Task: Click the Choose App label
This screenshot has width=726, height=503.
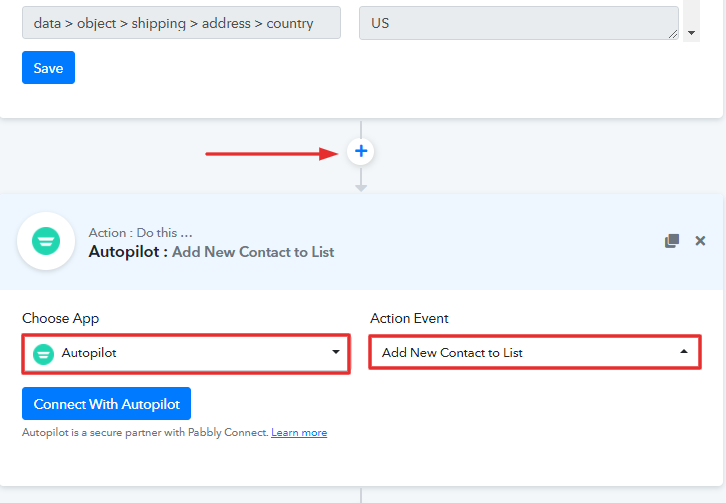Action: (x=61, y=318)
